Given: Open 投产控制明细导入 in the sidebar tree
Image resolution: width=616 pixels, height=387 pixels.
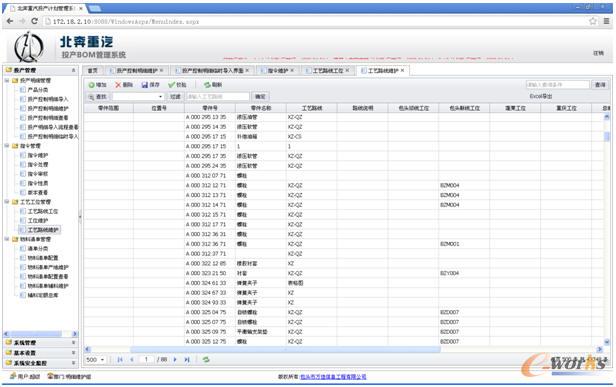Looking at the screenshot, I should pyautogui.click(x=48, y=99).
